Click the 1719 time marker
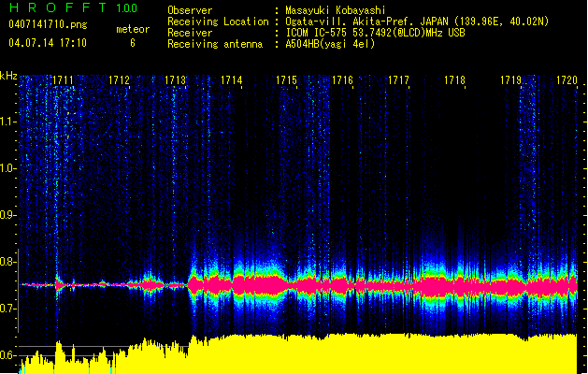588x374 pixels. [x=510, y=80]
